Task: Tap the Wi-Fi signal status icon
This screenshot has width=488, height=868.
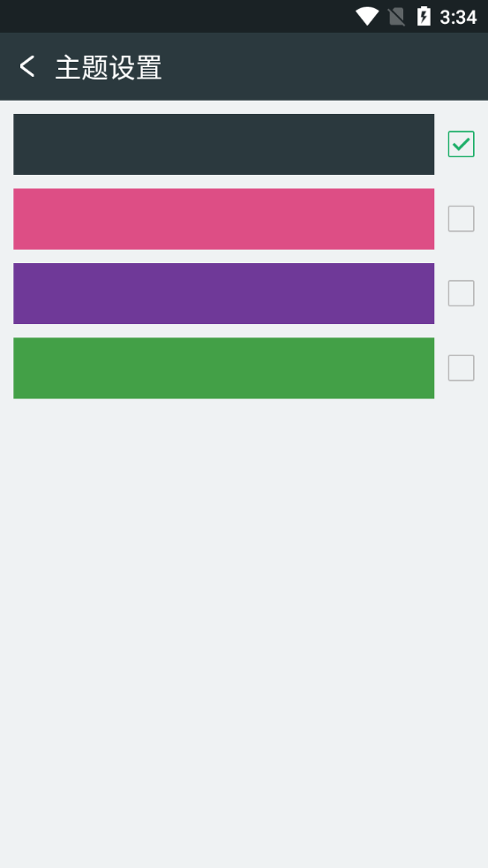Action: pyautogui.click(x=367, y=16)
